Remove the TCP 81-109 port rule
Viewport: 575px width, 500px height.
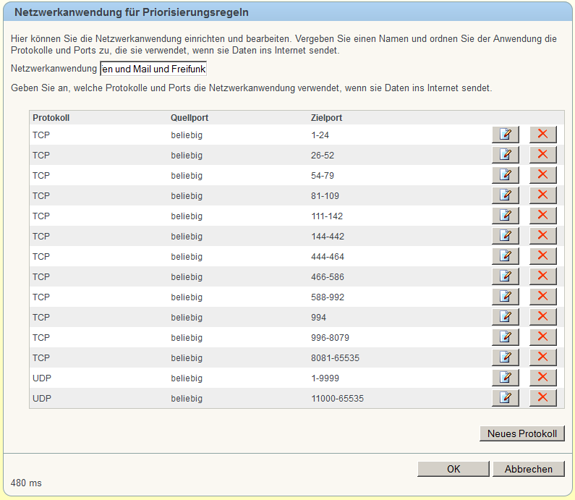pyautogui.click(x=543, y=195)
